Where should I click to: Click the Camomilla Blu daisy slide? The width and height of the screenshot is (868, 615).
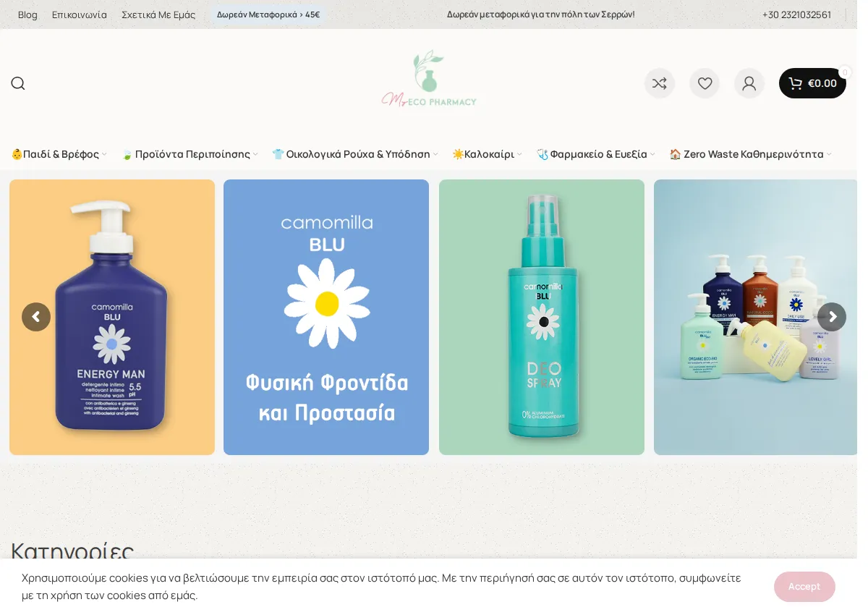[326, 317]
